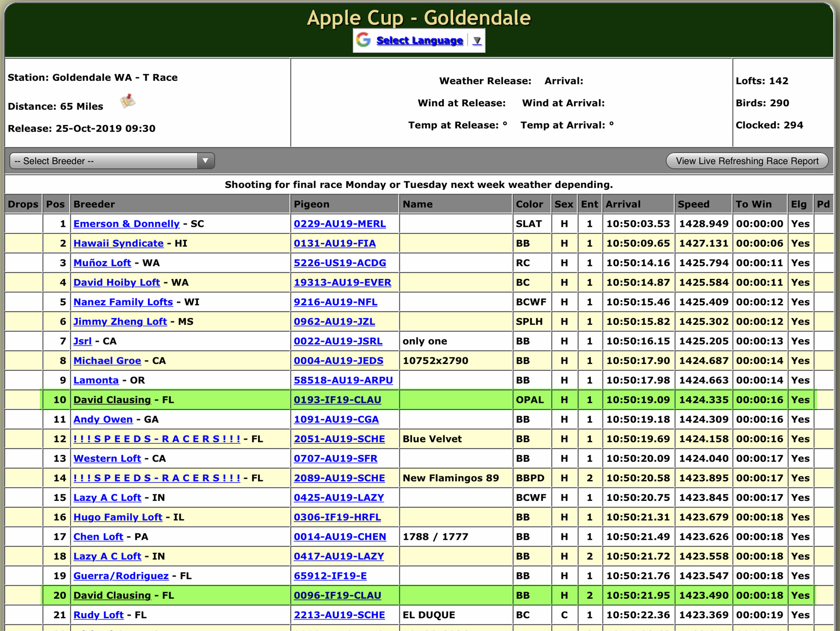This screenshot has height=631, width=840.
Task: Open the Select Language dropdown arrow
Action: point(477,41)
